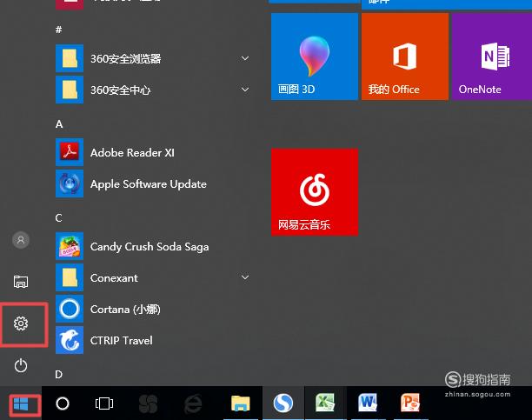
Task: Select the "Candy Crush Soda Saga" label
Action: (150, 247)
